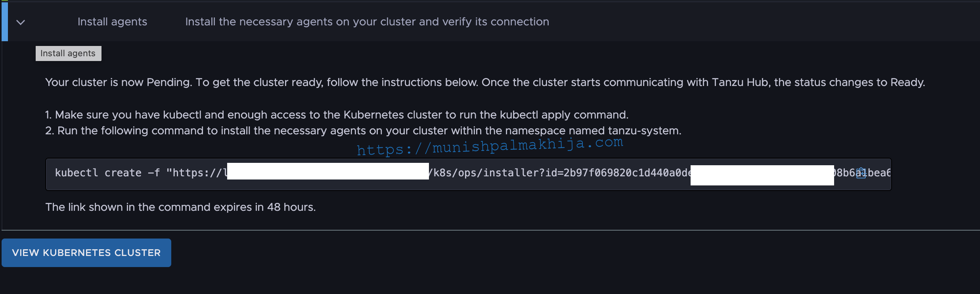This screenshot has width=980, height=294.
Task: Open the munishpalmakhija.com watermark link
Action: [x=490, y=146]
